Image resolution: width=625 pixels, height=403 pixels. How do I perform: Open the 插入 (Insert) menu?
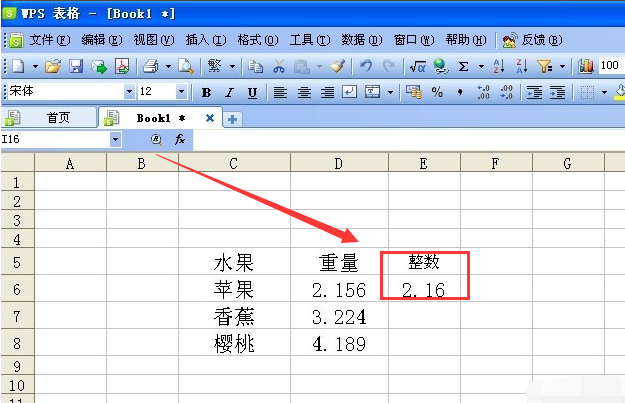coord(206,40)
